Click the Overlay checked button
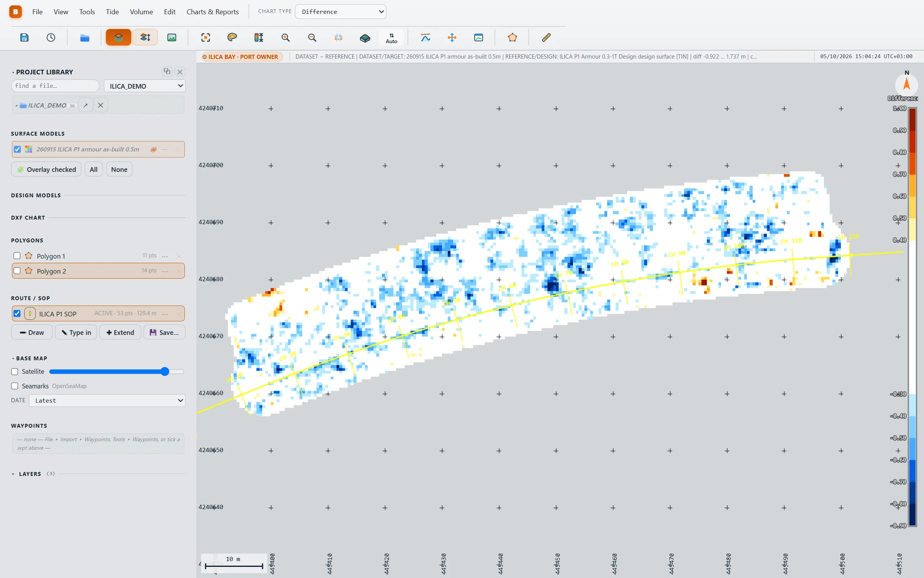This screenshot has height=578, width=924. 46,169
